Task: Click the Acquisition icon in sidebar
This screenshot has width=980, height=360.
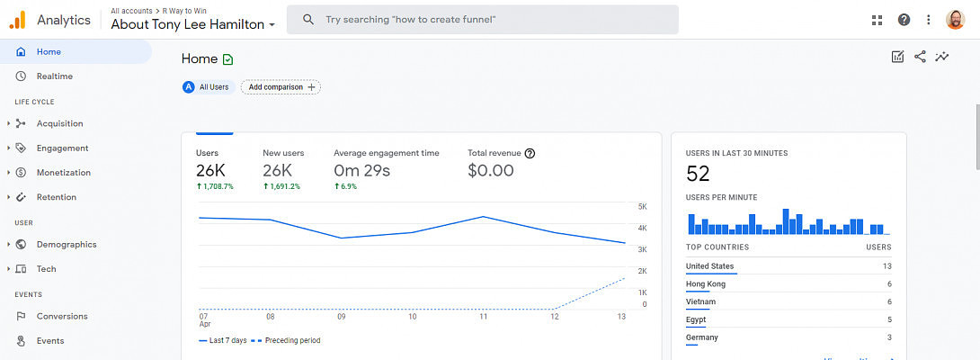Action: coord(21,123)
